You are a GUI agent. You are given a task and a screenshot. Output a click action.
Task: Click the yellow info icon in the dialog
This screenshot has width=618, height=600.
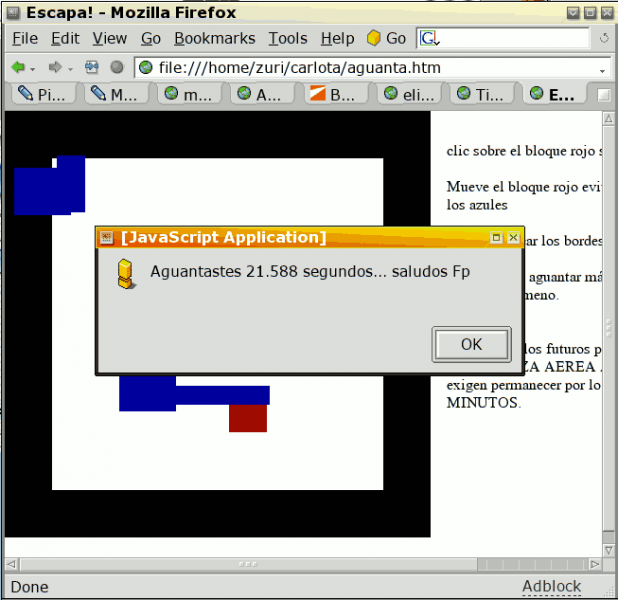(x=125, y=274)
